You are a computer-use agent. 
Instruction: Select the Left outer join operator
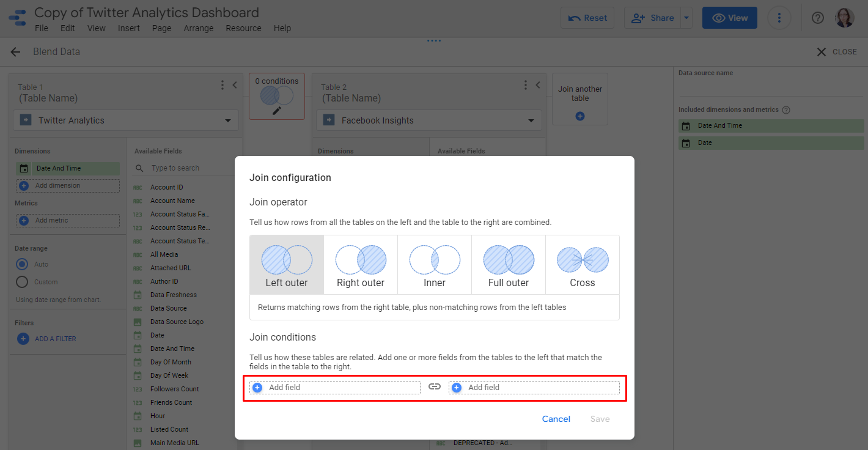point(287,265)
